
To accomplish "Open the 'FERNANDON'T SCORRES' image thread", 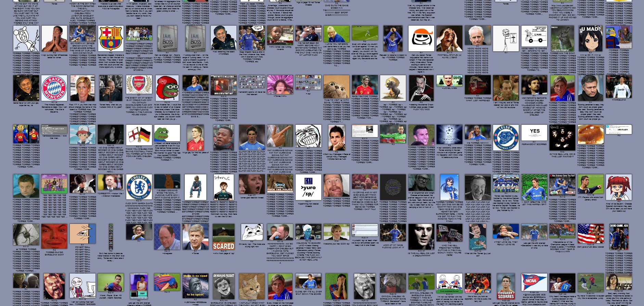I will tap(506, 286).
